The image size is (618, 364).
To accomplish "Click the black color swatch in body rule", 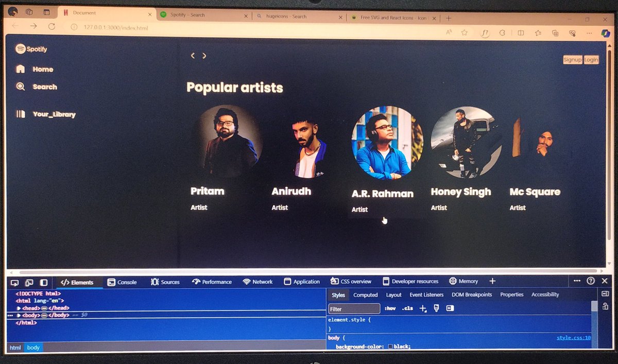I will pyautogui.click(x=391, y=346).
